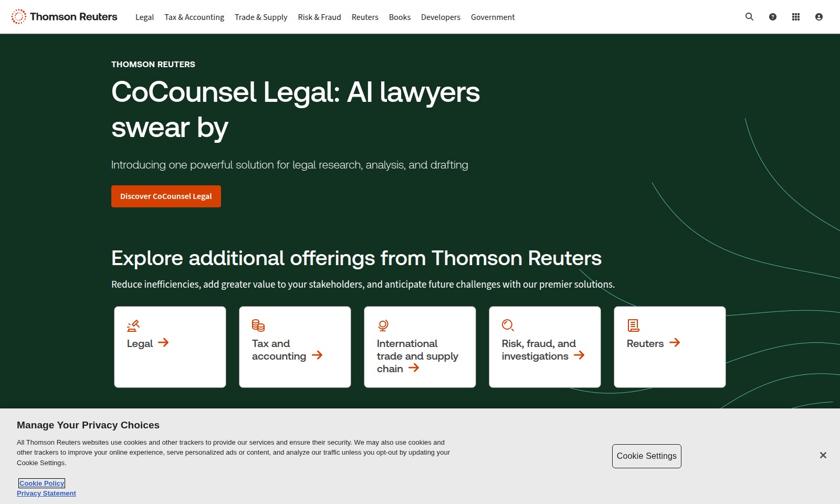Open the Legal offering card
This screenshot has width=840, height=504.
click(x=170, y=347)
